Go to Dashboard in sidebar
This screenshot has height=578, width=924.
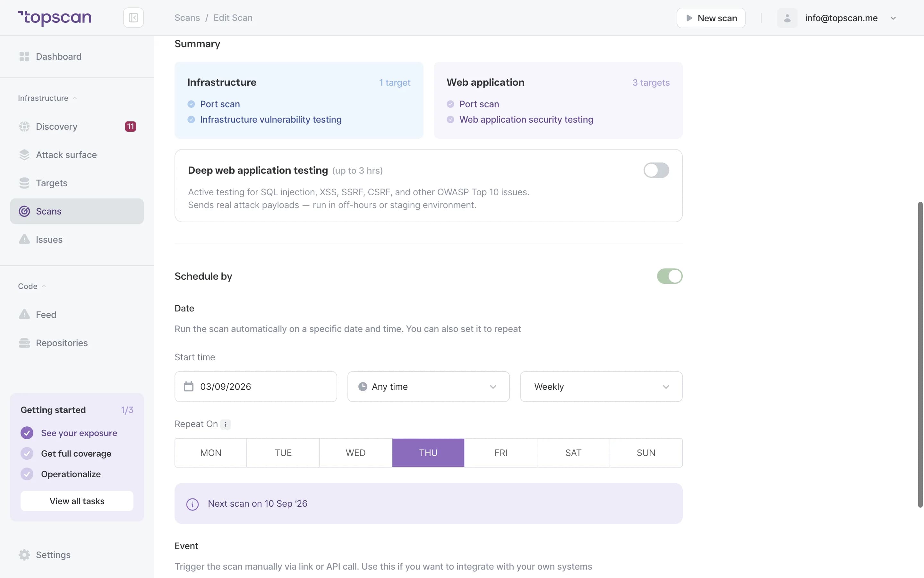(x=77, y=57)
